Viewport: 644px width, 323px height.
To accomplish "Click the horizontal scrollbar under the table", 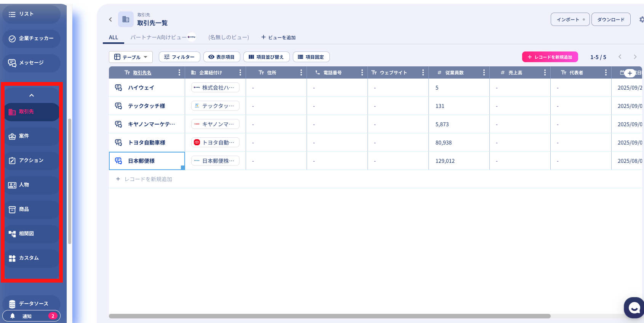I will 330,316.
